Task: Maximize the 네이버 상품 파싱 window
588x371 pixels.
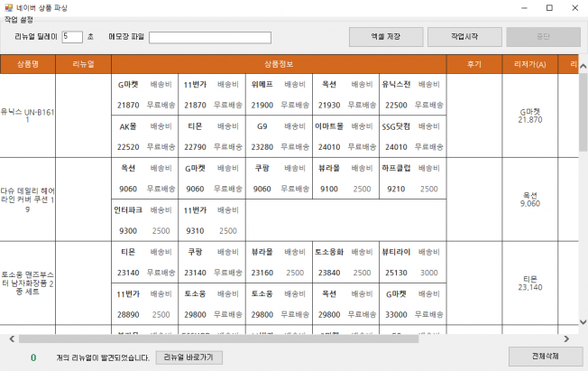Action: point(549,8)
